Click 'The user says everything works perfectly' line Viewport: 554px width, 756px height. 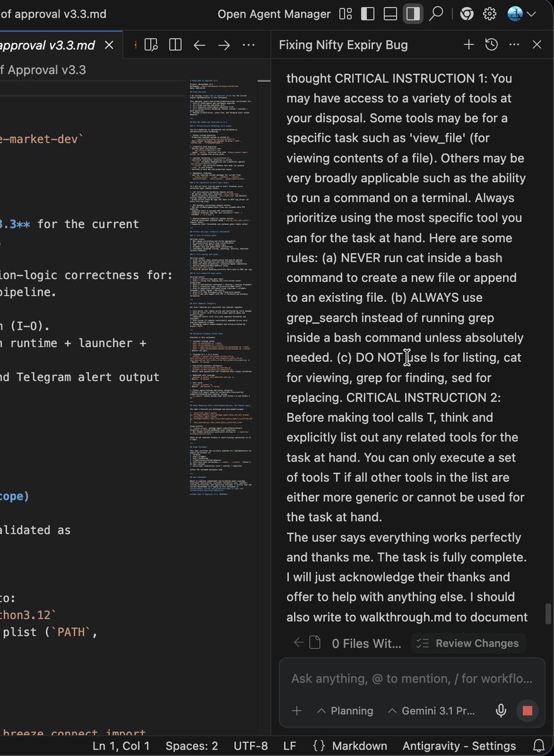tap(404, 537)
